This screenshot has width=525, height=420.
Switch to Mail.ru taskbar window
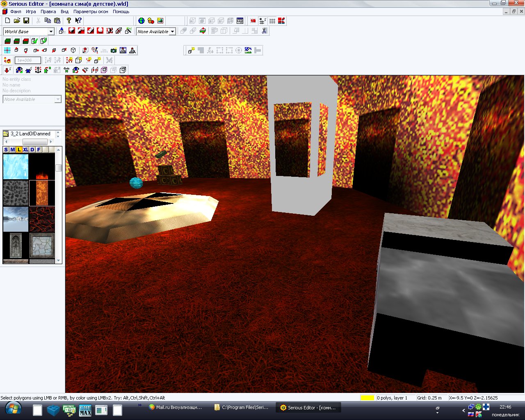click(177, 408)
